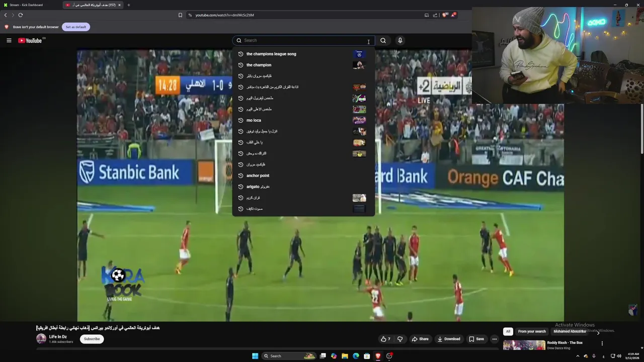Show more filter chips with right arrow
The height and width of the screenshot is (362, 644).
(x=598, y=332)
